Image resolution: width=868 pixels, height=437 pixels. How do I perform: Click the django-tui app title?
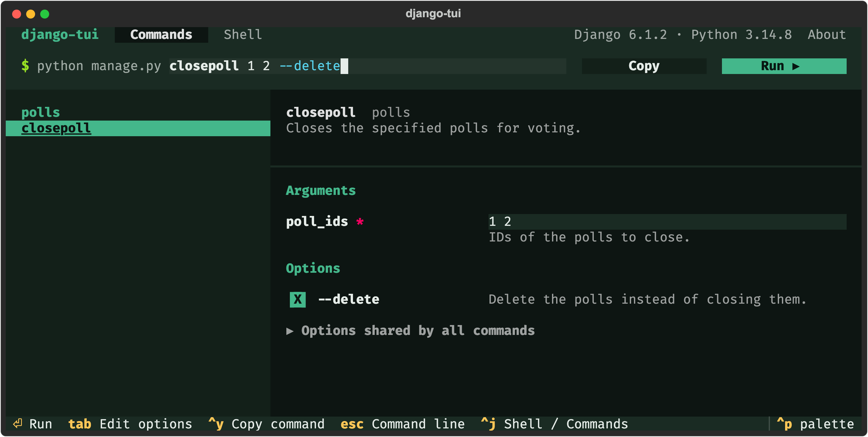pyautogui.click(x=60, y=35)
